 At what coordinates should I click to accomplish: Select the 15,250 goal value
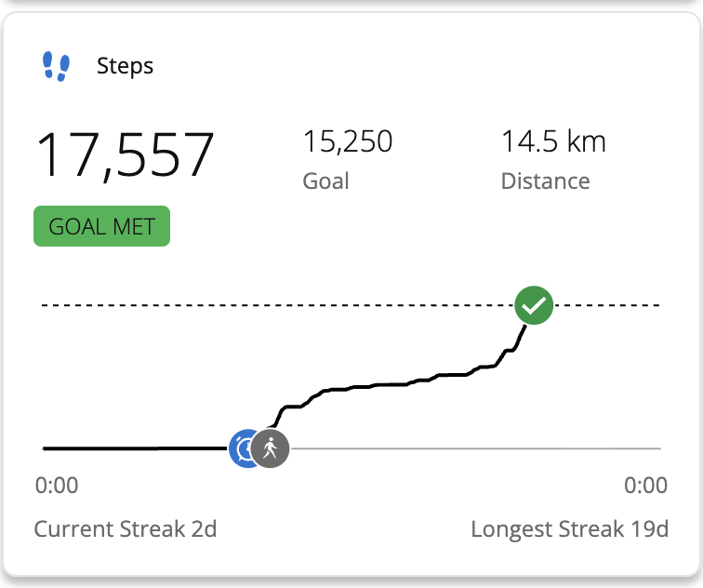pos(347,141)
